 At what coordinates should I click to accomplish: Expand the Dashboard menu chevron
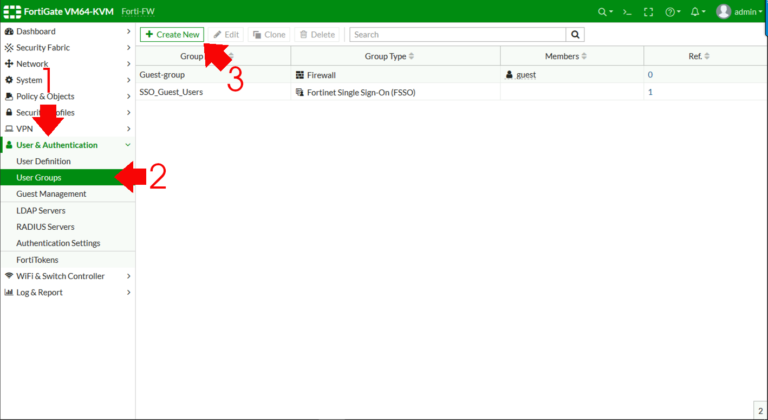click(128, 31)
